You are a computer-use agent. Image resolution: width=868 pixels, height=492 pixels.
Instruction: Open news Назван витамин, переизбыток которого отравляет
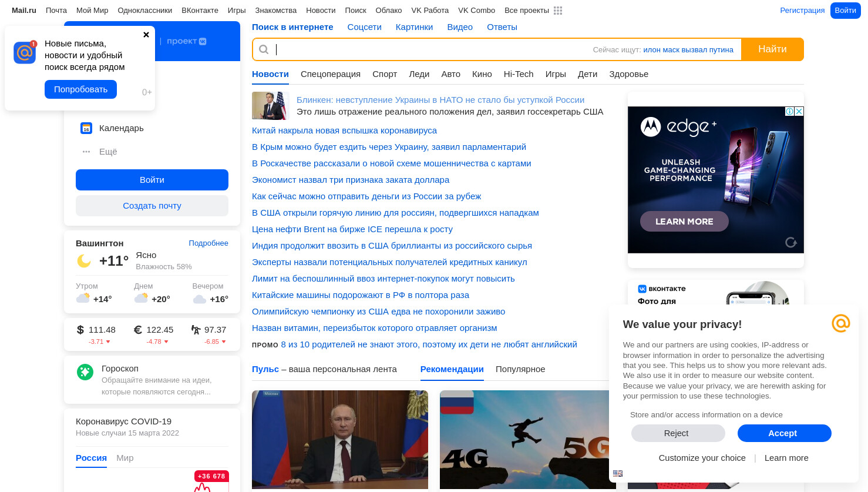pos(375,328)
